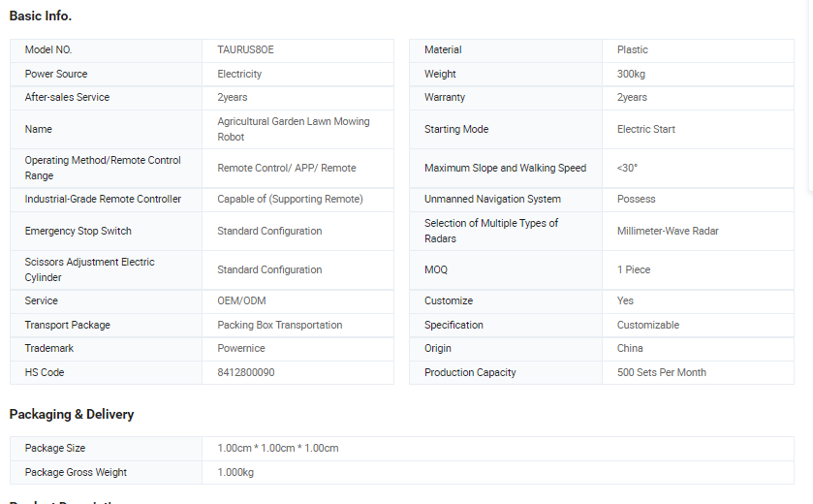Click the 500 Sets Per Month value
The image size is (813, 504).
click(662, 372)
